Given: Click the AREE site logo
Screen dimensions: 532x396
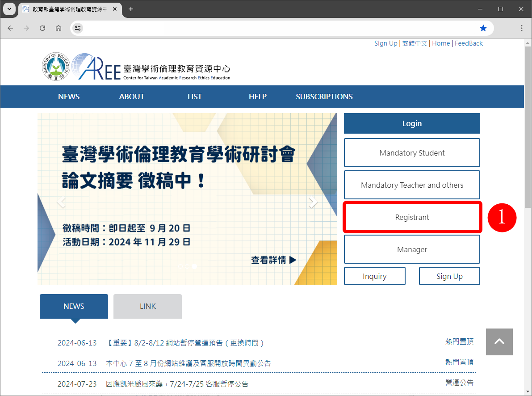Looking at the screenshot, I should pos(151,67).
